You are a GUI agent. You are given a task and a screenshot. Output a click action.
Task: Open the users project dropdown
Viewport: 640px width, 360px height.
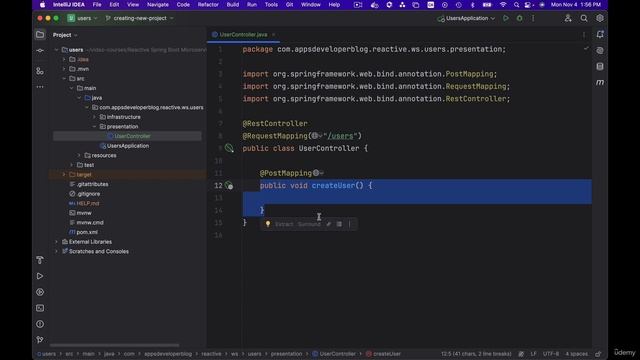click(x=82, y=18)
